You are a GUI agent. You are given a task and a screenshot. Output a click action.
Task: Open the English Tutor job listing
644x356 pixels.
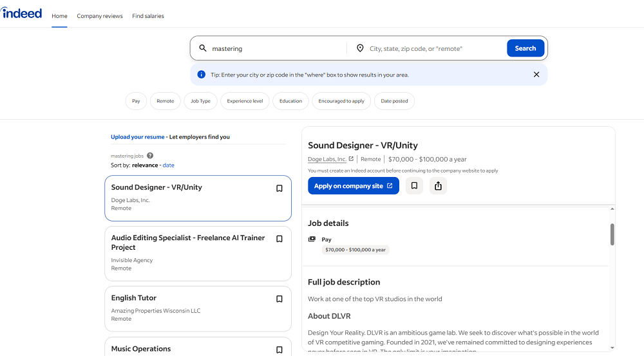tap(198, 309)
